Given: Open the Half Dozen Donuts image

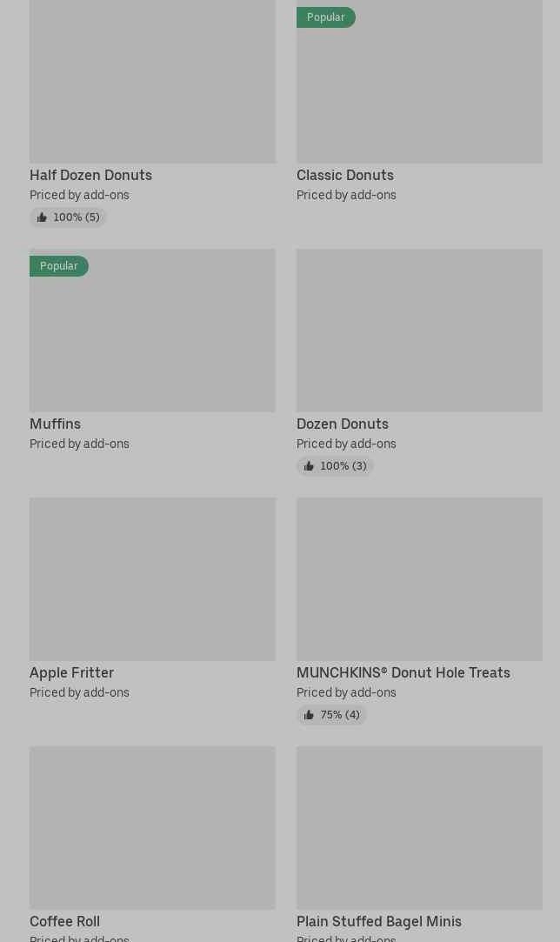Looking at the screenshot, I should (x=152, y=82).
